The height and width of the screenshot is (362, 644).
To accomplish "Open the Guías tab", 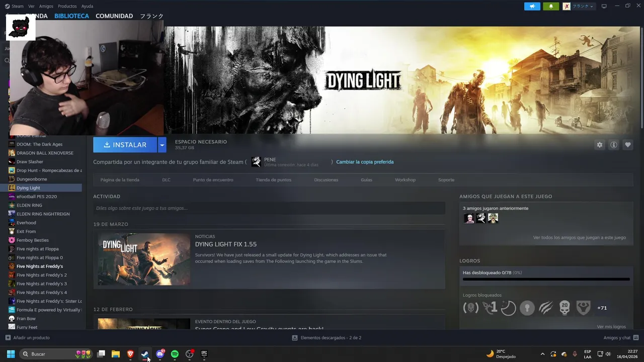I will point(366,180).
